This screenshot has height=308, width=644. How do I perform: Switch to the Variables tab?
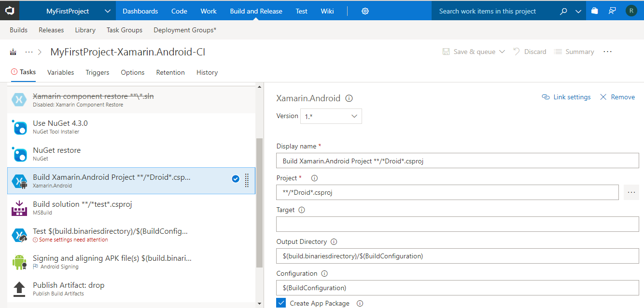(61, 72)
